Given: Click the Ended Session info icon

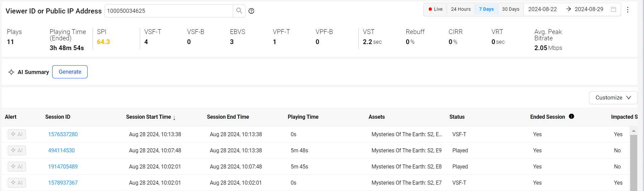Looking at the screenshot, I should (x=571, y=116).
